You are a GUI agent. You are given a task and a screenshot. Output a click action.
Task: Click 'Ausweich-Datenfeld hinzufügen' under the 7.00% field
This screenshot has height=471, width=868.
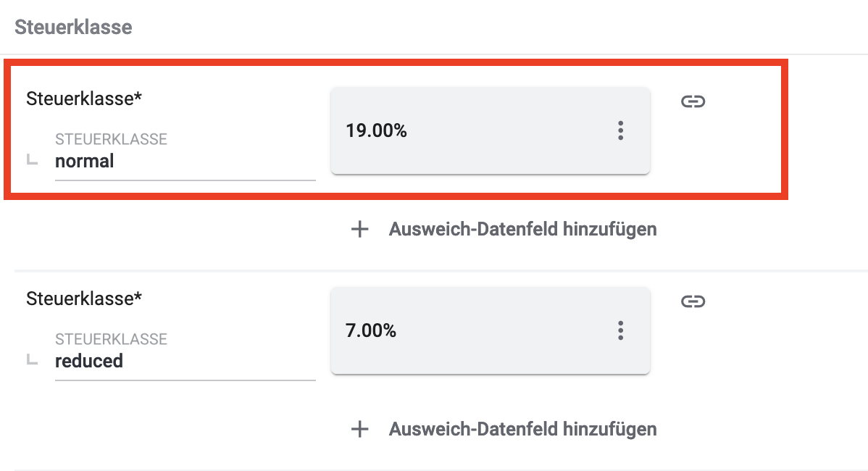pos(522,429)
